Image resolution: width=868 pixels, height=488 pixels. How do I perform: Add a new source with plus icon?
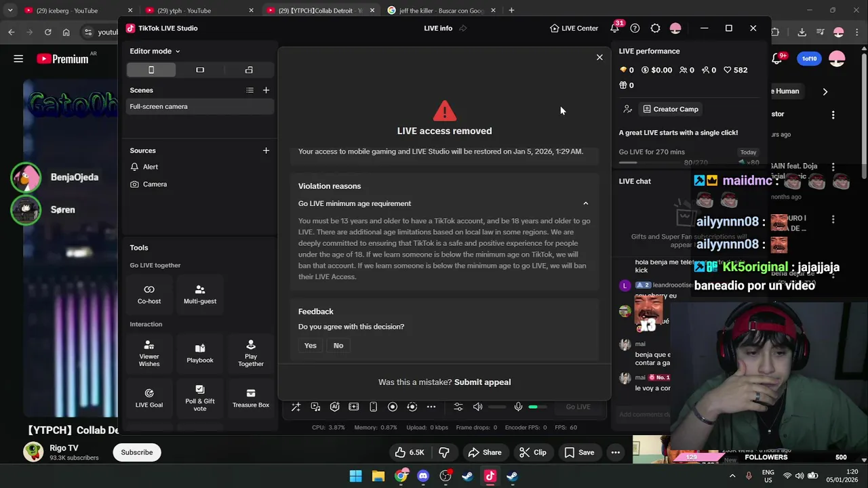click(x=266, y=150)
